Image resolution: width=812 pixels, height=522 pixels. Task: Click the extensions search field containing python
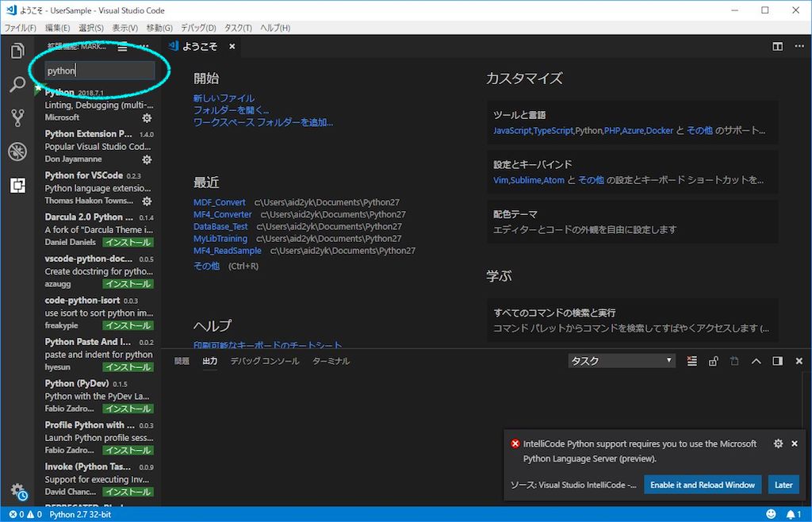(99, 71)
